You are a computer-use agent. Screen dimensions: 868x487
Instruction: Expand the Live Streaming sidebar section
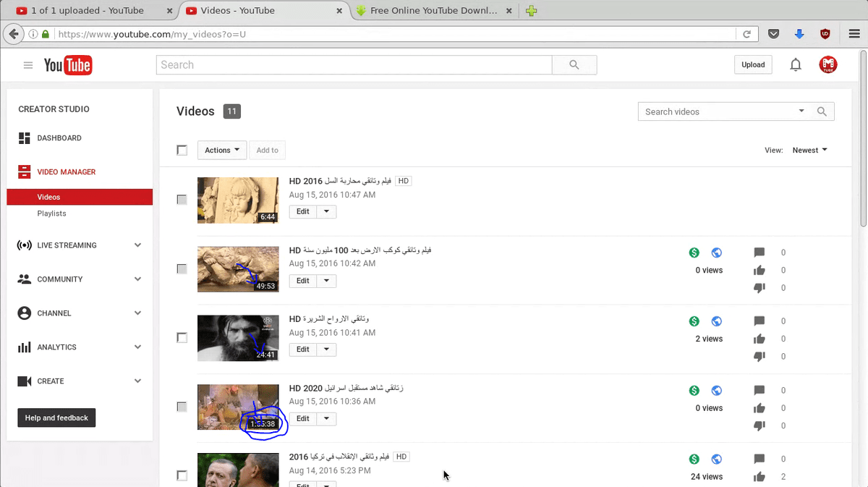tap(80, 245)
